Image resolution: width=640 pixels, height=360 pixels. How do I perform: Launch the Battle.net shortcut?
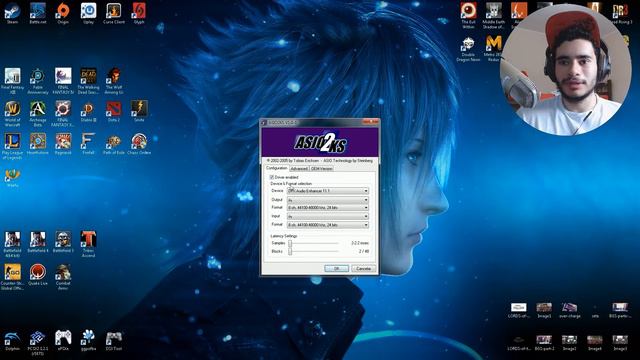(x=38, y=13)
